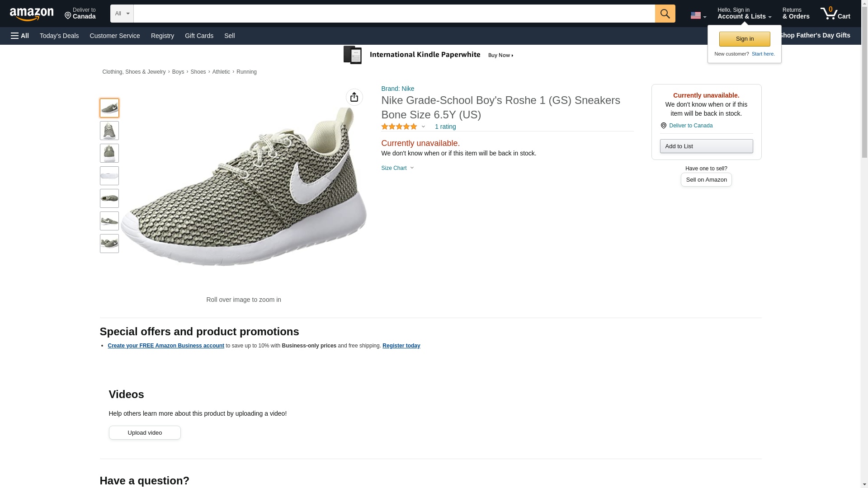Click the five-star rating icon
868x488 pixels.
pyautogui.click(x=399, y=127)
